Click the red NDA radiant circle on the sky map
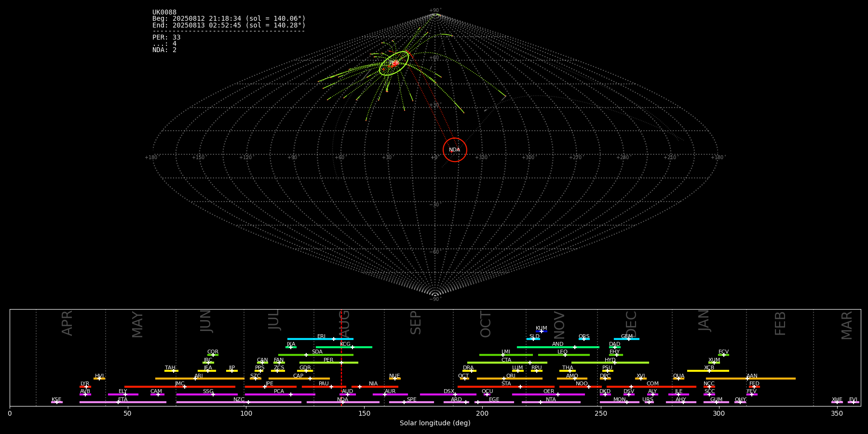 455,149
